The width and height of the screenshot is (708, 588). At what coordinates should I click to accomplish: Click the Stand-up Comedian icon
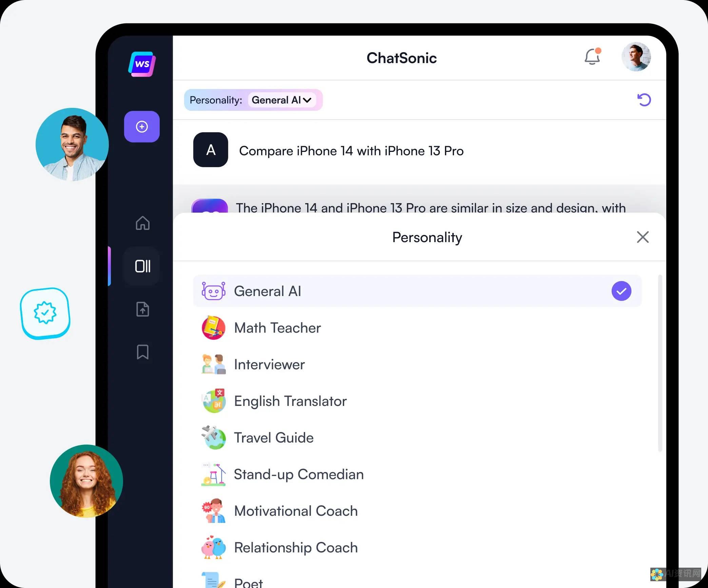pos(214,474)
